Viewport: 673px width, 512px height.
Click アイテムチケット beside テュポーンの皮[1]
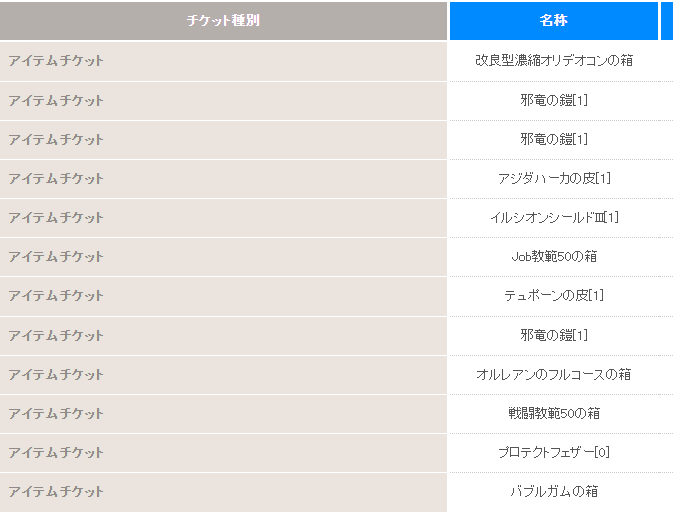[56, 295]
